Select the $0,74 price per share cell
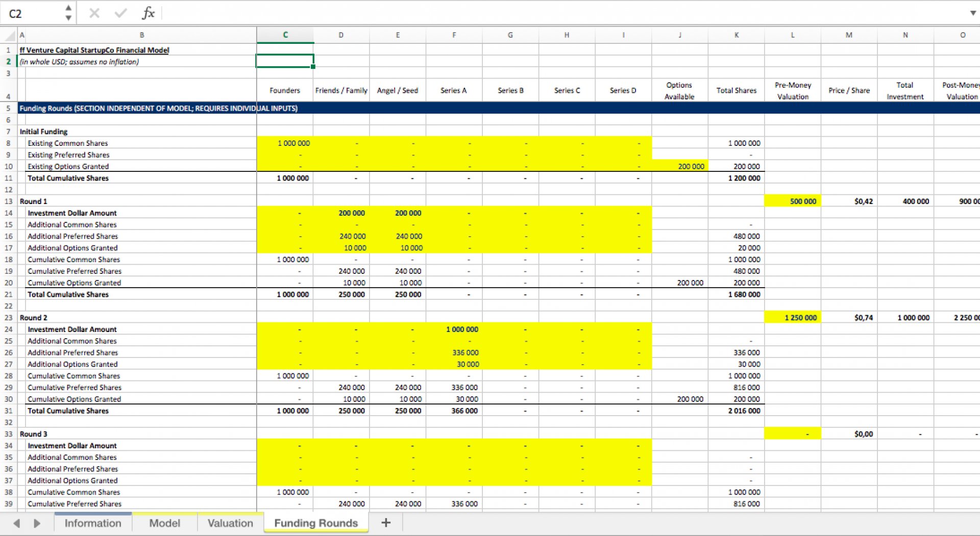980x536 pixels. pyautogui.click(x=849, y=318)
